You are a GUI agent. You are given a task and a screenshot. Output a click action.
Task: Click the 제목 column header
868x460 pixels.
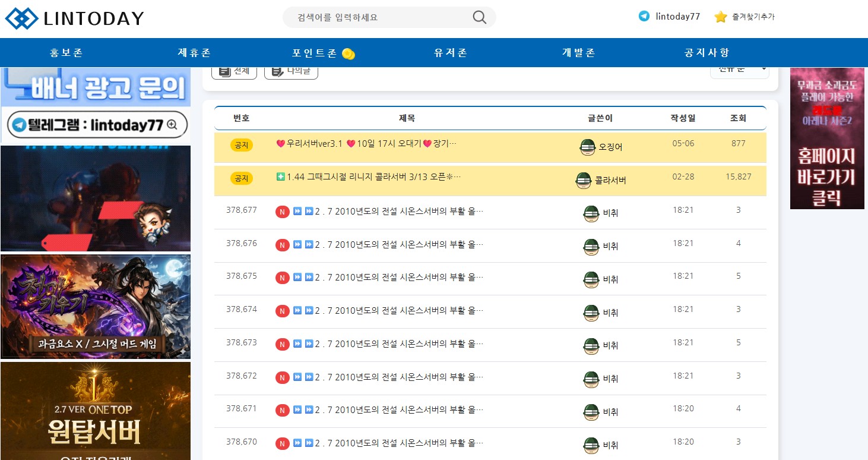pyautogui.click(x=407, y=118)
